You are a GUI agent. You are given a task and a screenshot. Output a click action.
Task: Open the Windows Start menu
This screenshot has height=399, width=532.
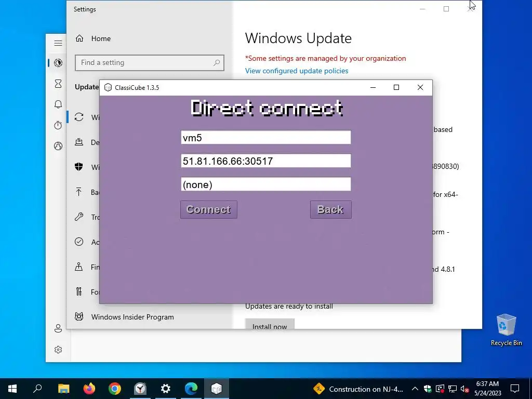pos(12,389)
